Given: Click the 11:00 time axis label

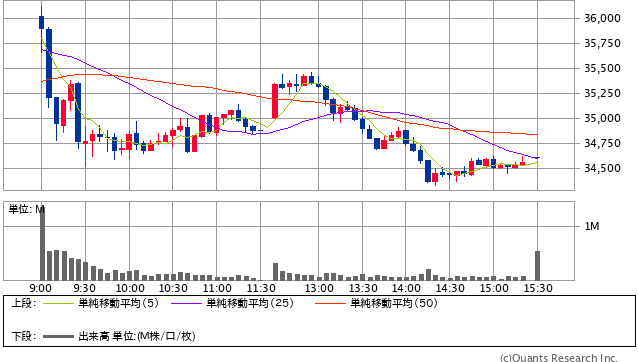Looking at the screenshot, I should point(217,288).
